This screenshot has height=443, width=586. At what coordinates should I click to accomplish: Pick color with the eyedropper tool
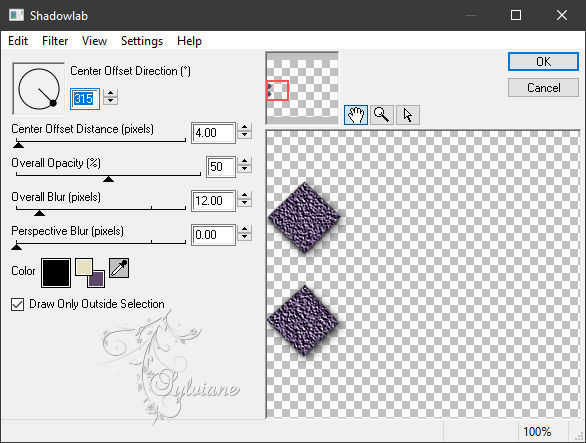119,268
